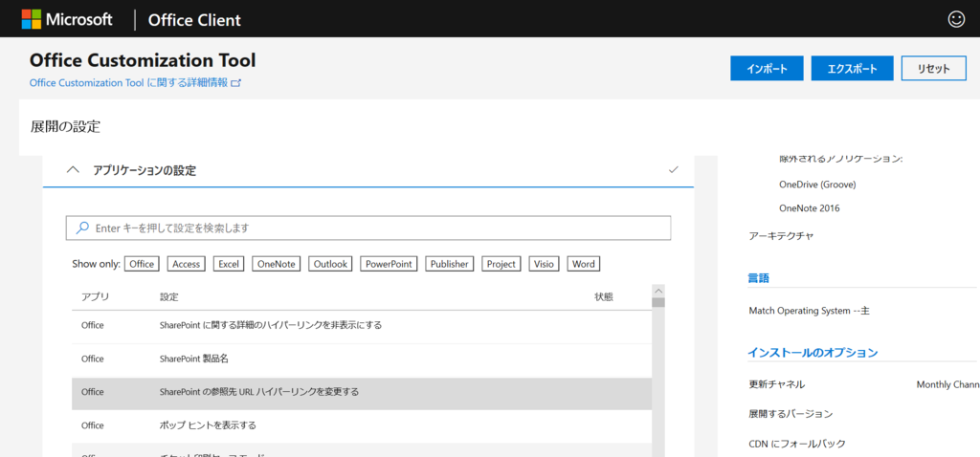Image resolution: width=980 pixels, height=457 pixels.
Task: Click the Office Client header title
Action: [194, 20]
